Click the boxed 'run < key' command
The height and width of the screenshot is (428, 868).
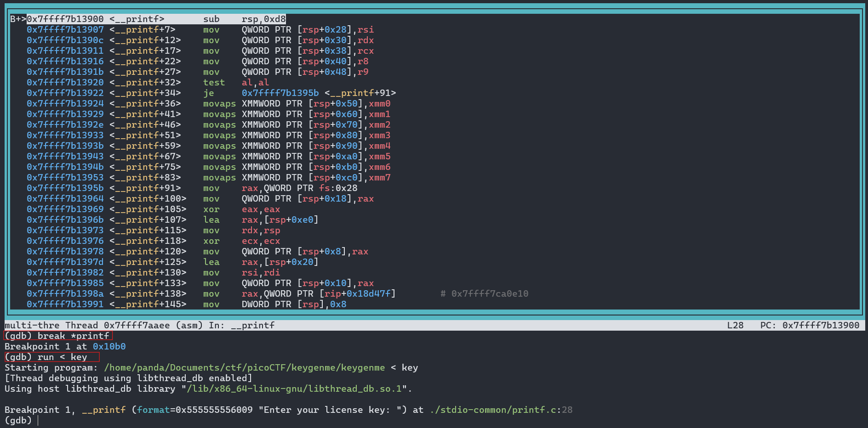coord(51,357)
